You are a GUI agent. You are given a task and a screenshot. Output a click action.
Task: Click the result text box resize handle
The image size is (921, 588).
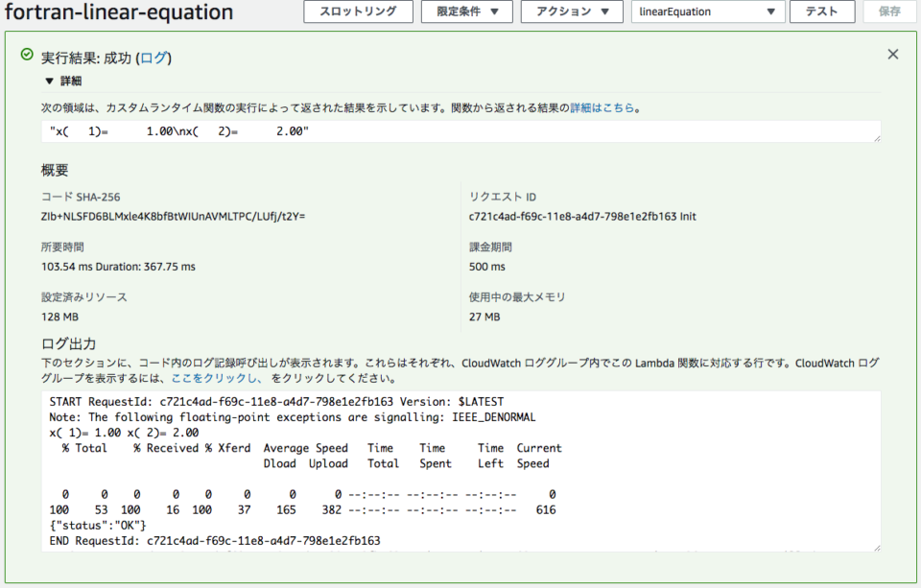877,139
